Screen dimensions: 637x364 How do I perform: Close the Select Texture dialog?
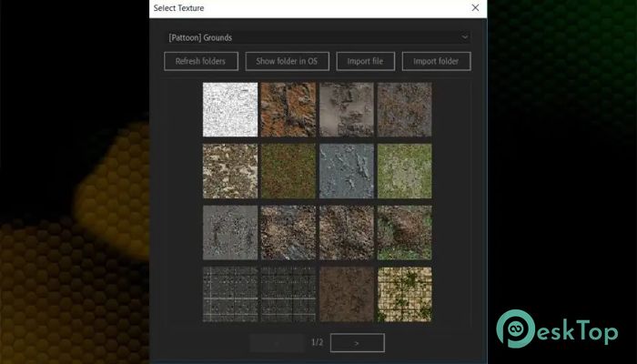tap(475, 7)
